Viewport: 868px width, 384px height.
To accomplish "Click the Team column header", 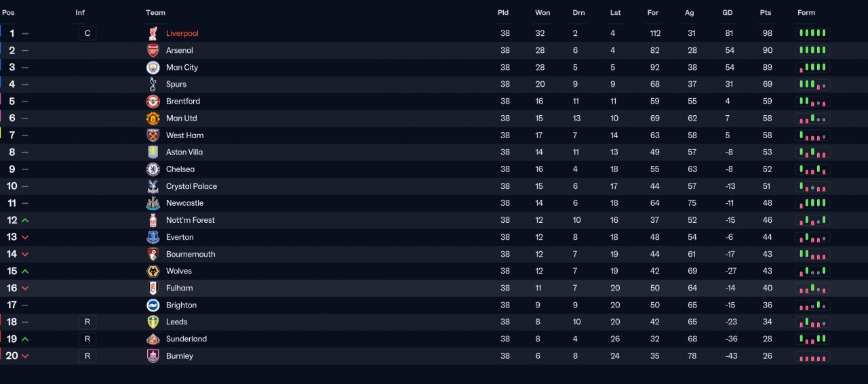I will pyautogui.click(x=155, y=13).
